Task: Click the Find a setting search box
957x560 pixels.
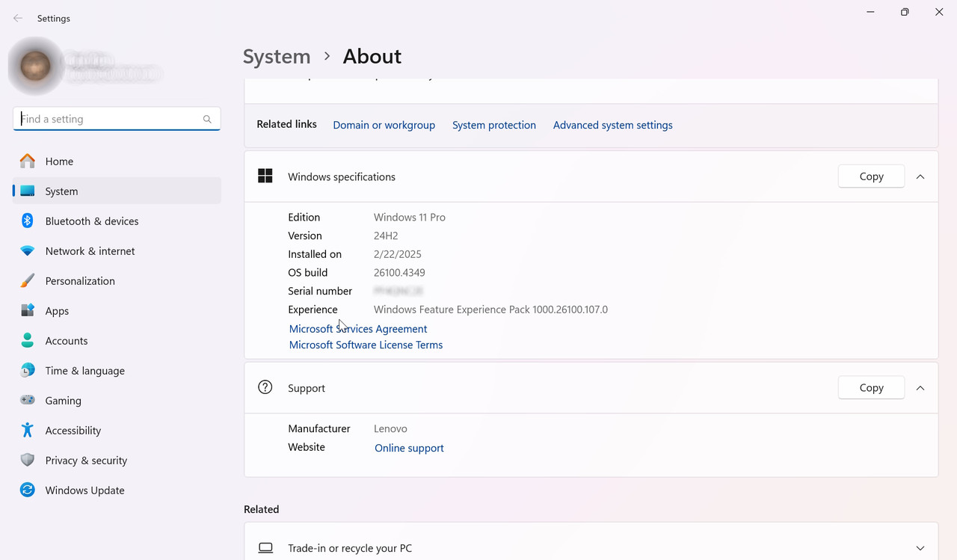Action: [x=117, y=119]
